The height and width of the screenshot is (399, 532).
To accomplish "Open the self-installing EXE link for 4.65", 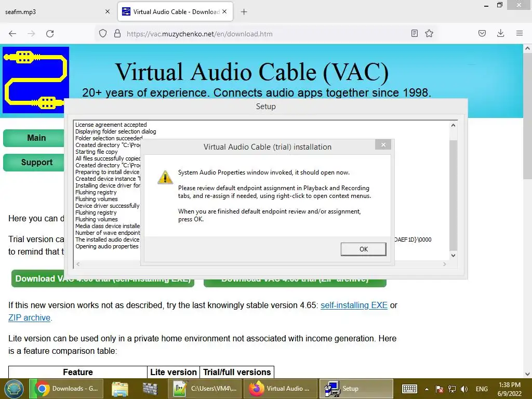I will click(354, 305).
